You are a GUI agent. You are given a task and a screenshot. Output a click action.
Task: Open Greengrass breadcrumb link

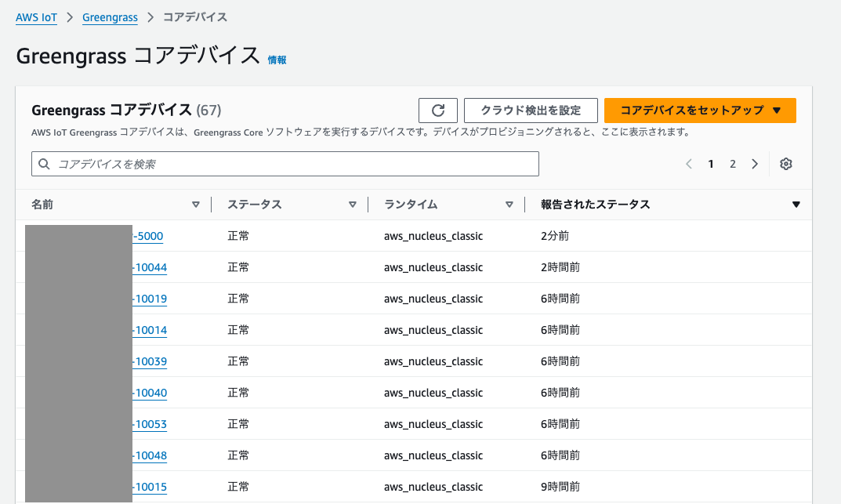(110, 18)
